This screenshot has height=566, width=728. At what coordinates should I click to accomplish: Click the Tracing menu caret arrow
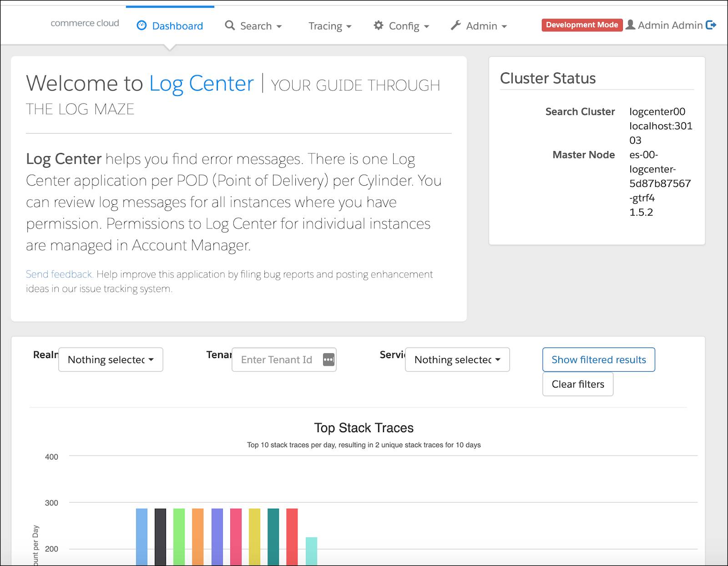[349, 27]
